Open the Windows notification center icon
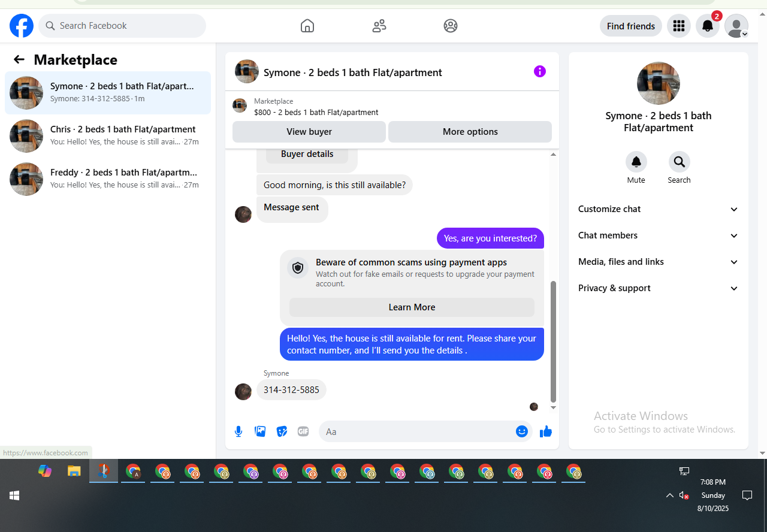This screenshot has height=532, width=767. click(x=747, y=495)
